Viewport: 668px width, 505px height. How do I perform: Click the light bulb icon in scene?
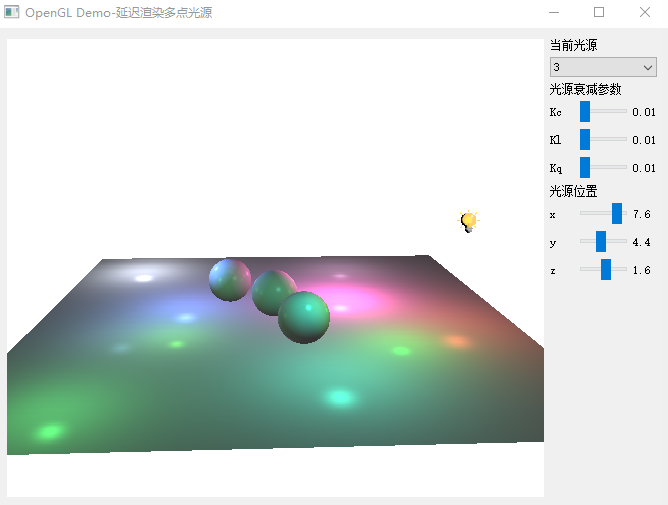point(469,221)
